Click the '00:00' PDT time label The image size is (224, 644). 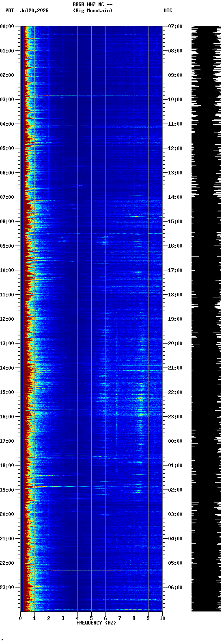[7, 26]
